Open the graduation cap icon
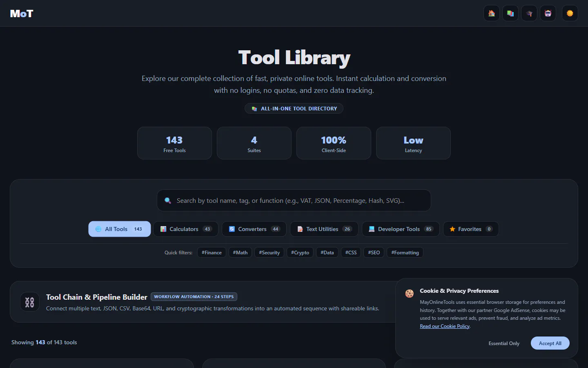The height and width of the screenshot is (368, 588). point(529,13)
